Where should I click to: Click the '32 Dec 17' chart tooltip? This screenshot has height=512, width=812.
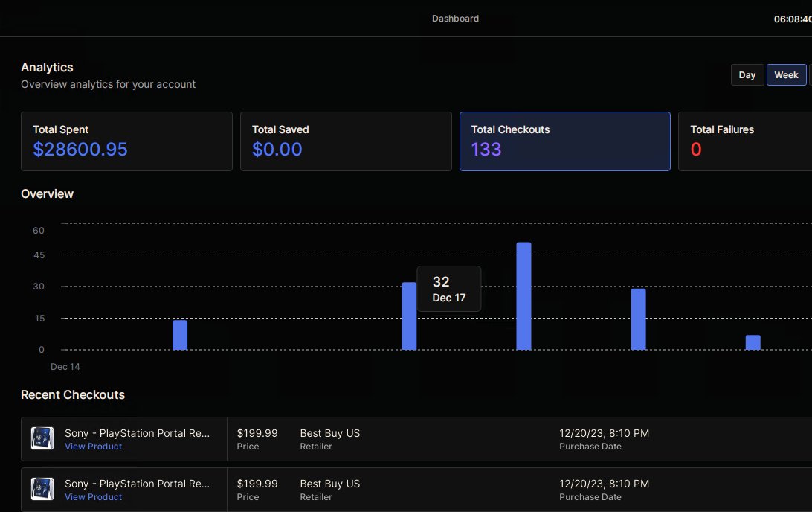point(449,289)
